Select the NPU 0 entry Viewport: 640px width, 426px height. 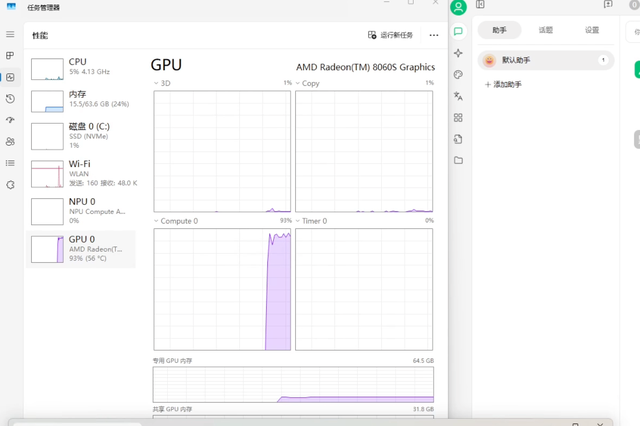click(81, 211)
